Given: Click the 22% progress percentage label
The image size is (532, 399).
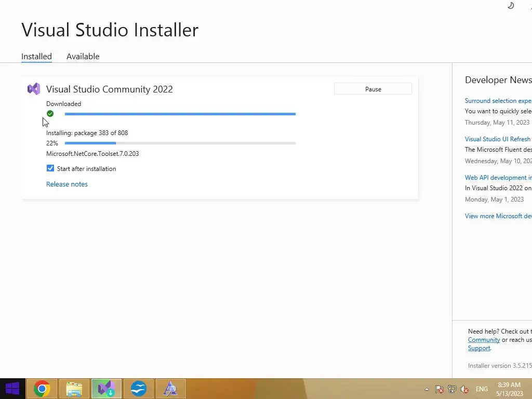Looking at the screenshot, I should [52, 143].
